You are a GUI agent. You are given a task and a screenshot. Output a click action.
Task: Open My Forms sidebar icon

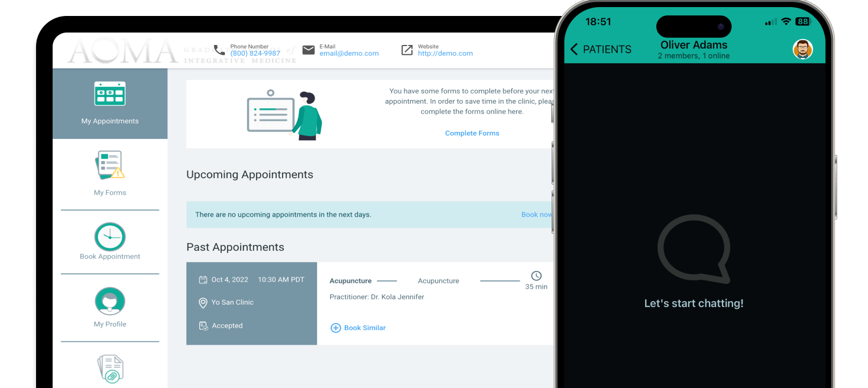coord(110,166)
